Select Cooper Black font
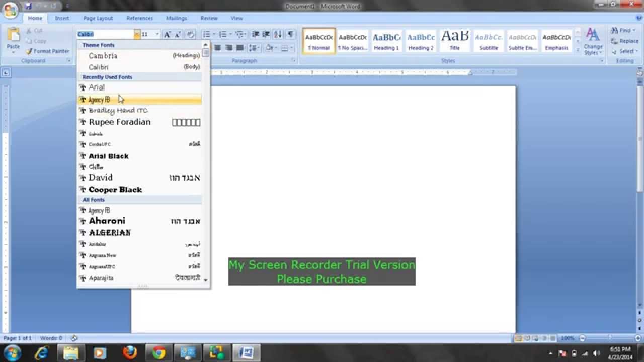The height and width of the screenshot is (362, 644). (x=140, y=190)
